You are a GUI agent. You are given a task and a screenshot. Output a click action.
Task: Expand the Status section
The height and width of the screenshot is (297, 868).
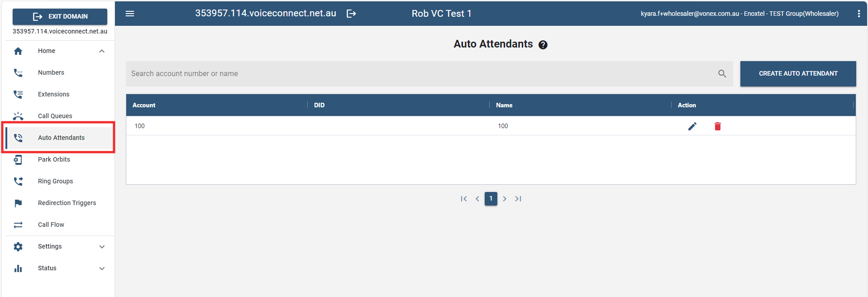click(x=102, y=268)
